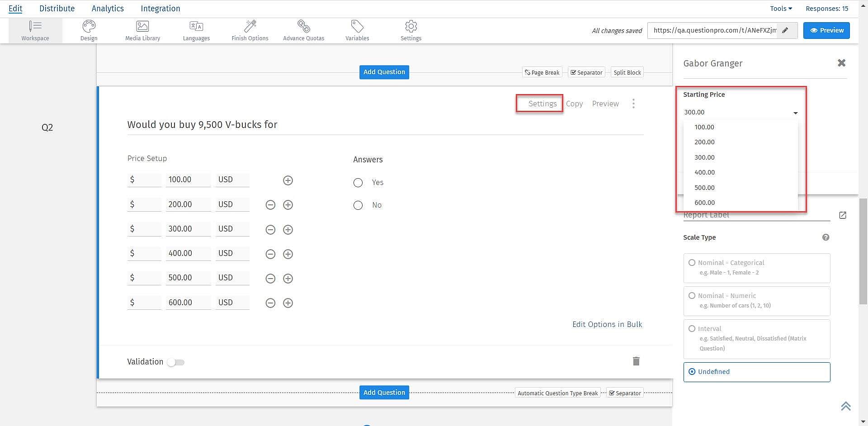Switch to the Analytics tab
The width and height of the screenshot is (868, 426).
(108, 9)
